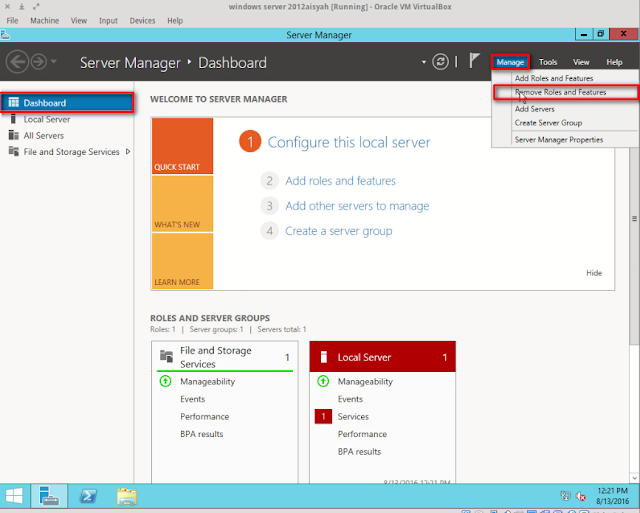
Task: Click Add other servers to manage link
Action: [x=357, y=206]
